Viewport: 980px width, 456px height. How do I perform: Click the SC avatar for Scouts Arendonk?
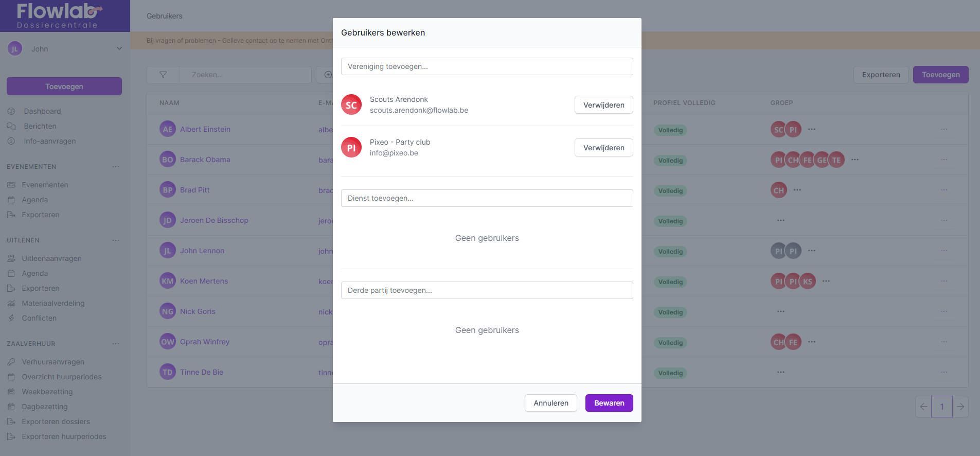(351, 105)
